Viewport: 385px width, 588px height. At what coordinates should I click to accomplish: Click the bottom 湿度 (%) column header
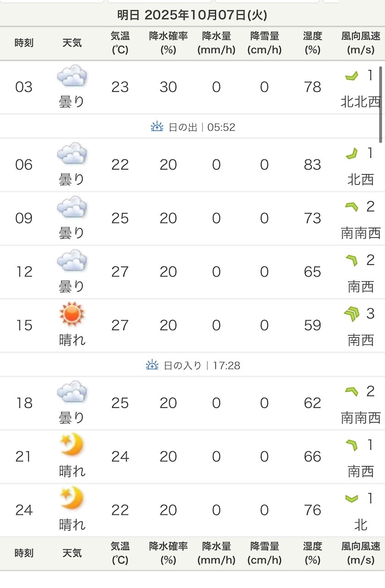[x=313, y=553]
